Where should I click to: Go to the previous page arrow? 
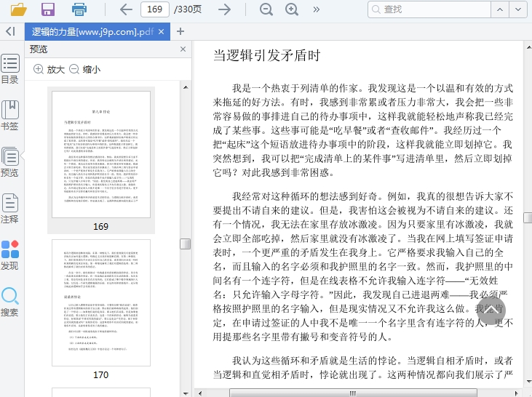tap(126, 9)
